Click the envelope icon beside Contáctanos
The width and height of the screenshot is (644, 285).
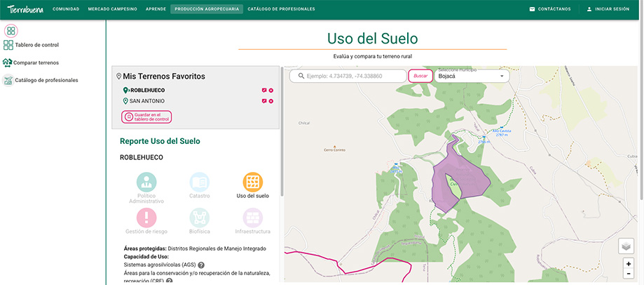coord(532,9)
